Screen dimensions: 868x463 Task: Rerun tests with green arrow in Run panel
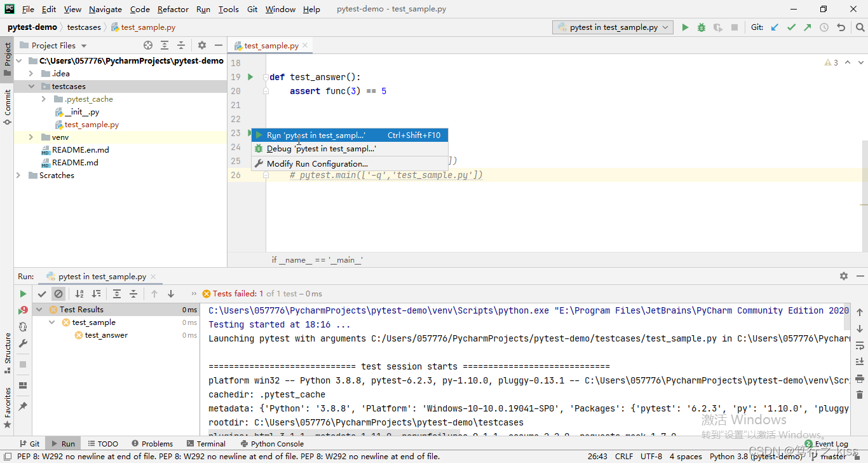point(24,294)
